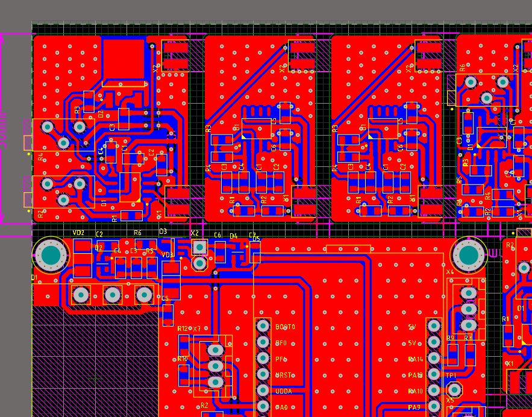Select the D5 designator text
The height and width of the screenshot is (417, 532).
click(257, 239)
